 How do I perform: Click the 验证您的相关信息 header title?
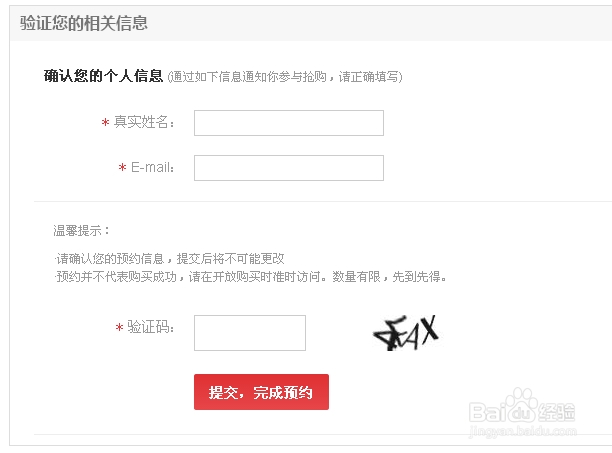(84, 23)
